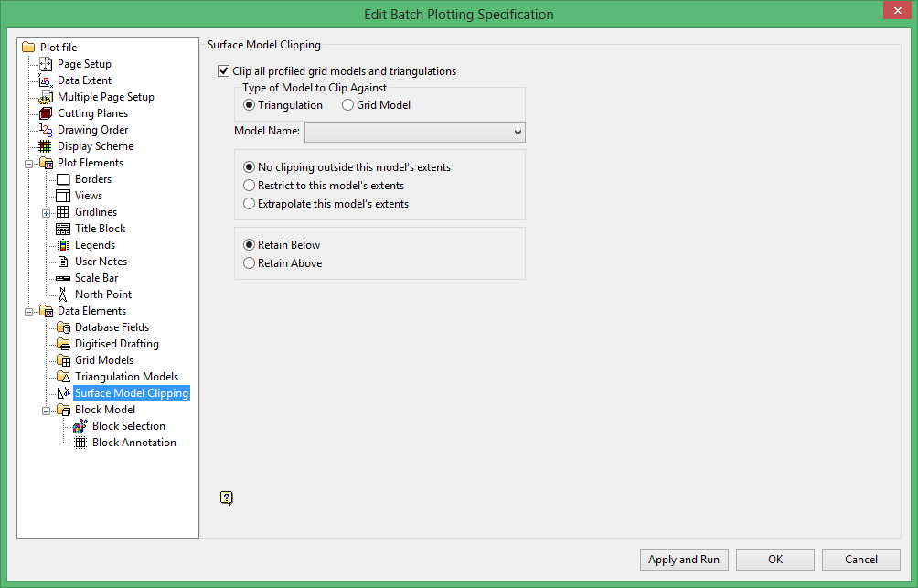
Task: Click the Title Block icon
Action: pyautogui.click(x=63, y=229)
